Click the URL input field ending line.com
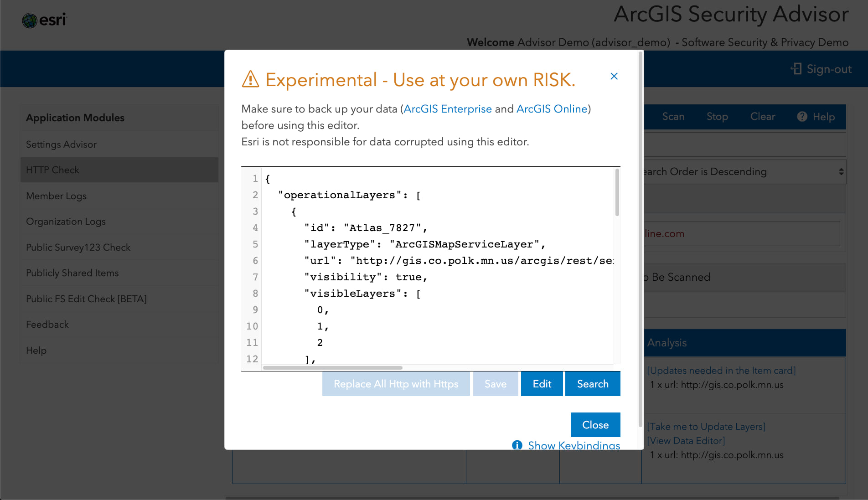The height and width of the screenshot is (500, 868). tap(742, 234)
